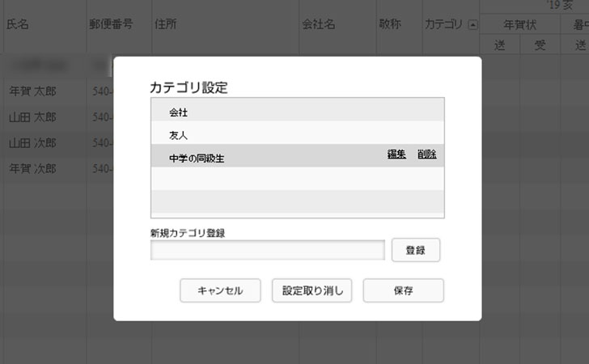Viewport: 589px width, 364px height.
Task: Click the 保存 button
Action: click(x=403, y=290)
